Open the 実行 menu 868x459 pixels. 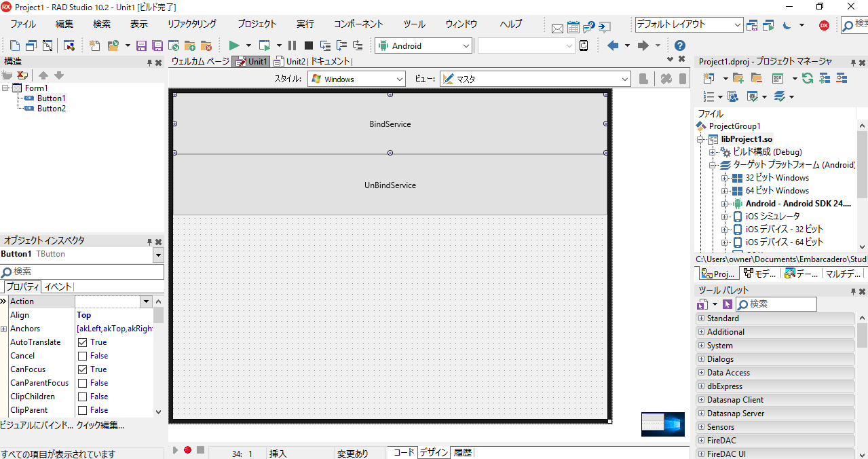tap(305, 24)
